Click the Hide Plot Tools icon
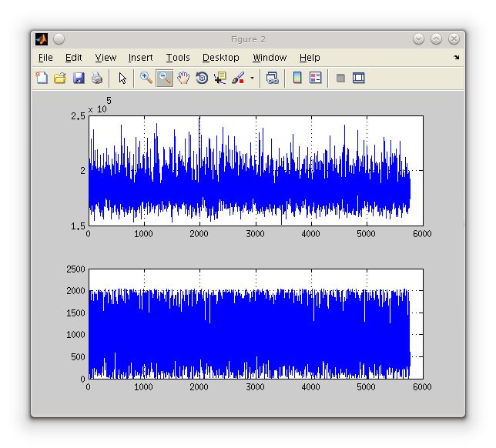Image resolution: width=496 pixels, height=448 pixels. point(340,78)
